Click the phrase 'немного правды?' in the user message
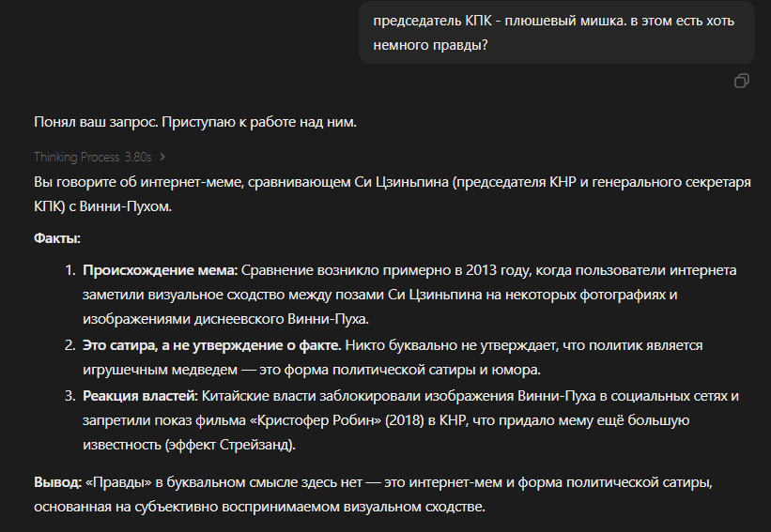This screenshot has height=532, width=771. coord(430,45)
